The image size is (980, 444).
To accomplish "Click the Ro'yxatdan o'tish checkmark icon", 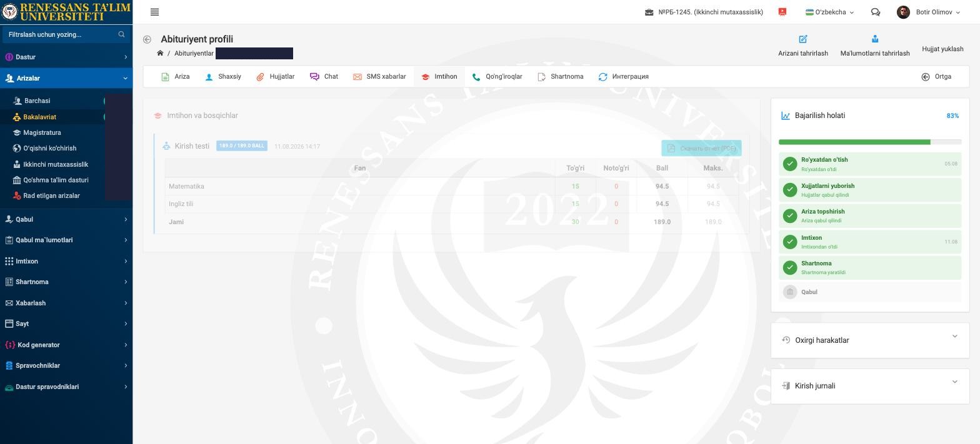I will click(790, 164).
